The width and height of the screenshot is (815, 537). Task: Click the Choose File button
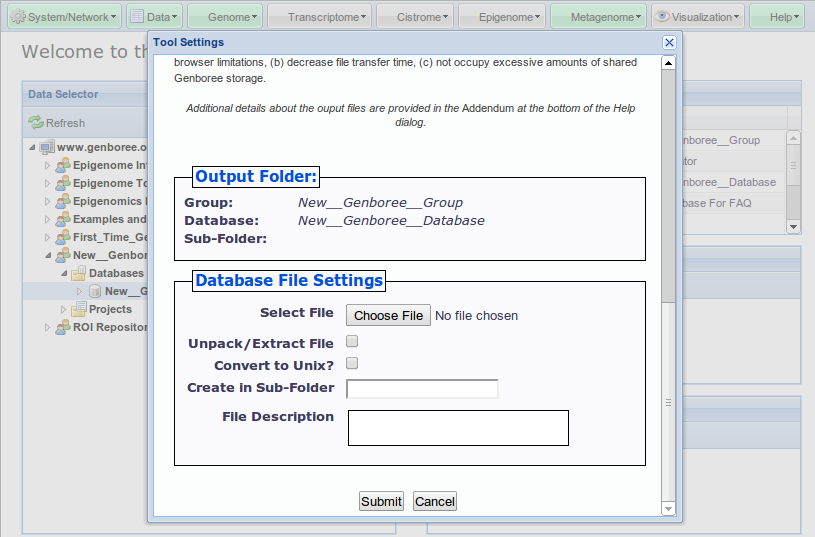click(x=388, y=315)
